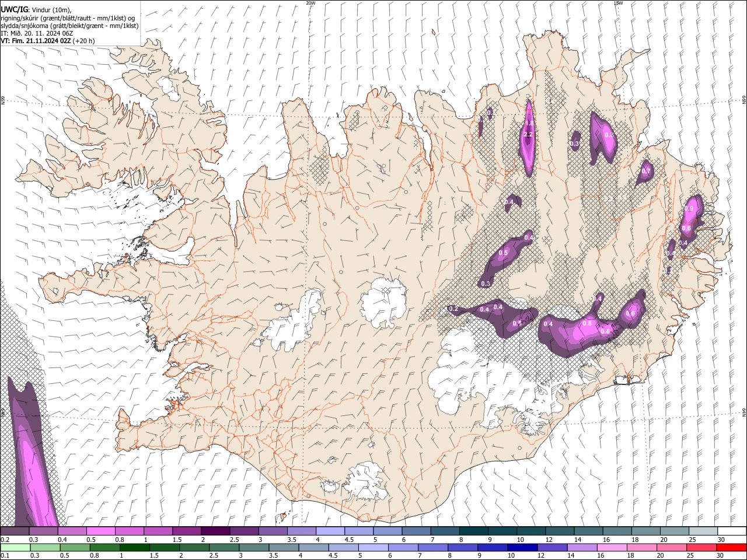Click the '30' label in the upper legend
Viewport: 747px width, 560px height.
pyautogui.click(x=721, y=540)
